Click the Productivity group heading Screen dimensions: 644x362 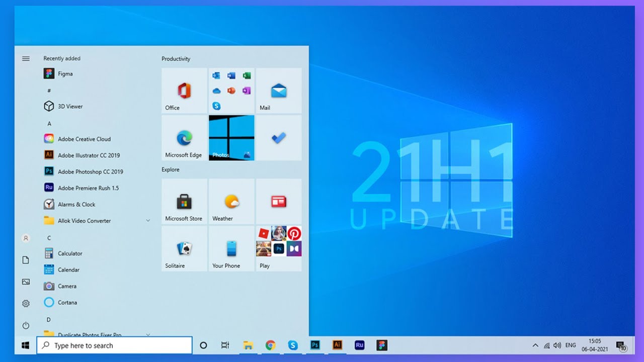176,59
